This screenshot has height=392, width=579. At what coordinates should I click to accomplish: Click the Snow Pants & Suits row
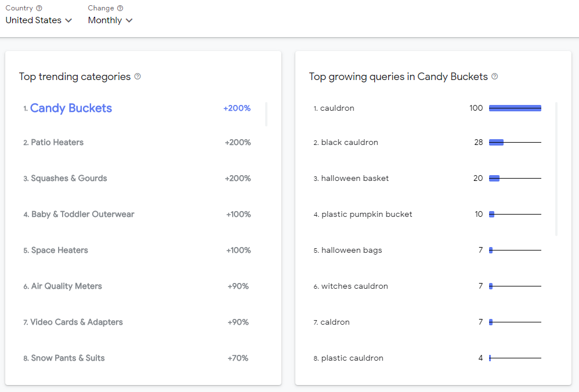[x=137, y=358]
